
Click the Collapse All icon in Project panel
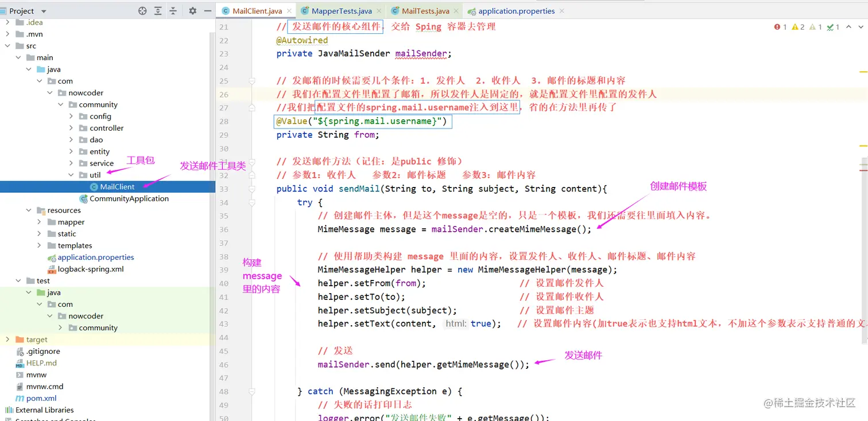coord(173,11)
